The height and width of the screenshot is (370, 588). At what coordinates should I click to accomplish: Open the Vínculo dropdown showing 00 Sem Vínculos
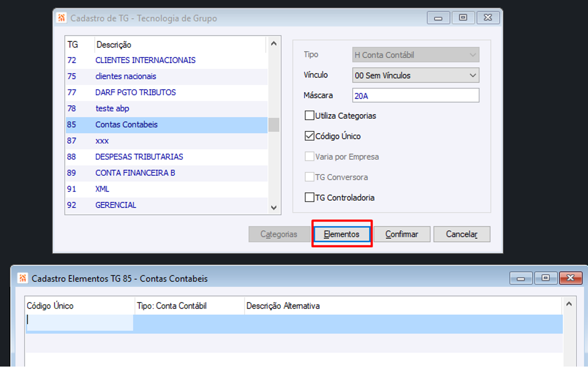(415, 75)
